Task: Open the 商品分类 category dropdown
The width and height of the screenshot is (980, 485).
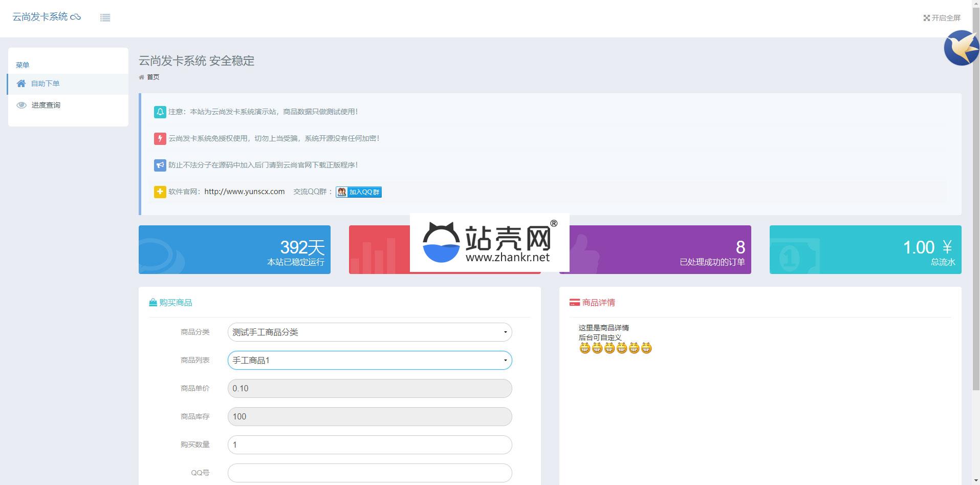Action: coord(369,332)
